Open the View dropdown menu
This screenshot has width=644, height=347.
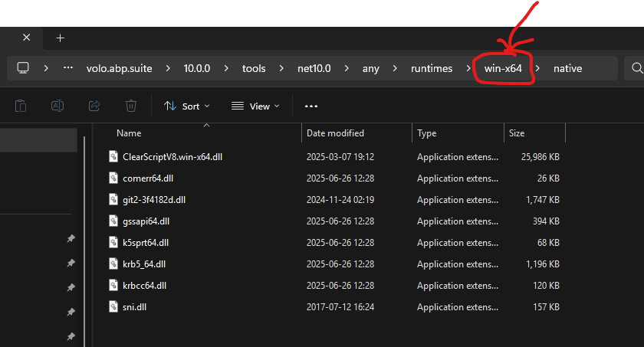(255, 106)
